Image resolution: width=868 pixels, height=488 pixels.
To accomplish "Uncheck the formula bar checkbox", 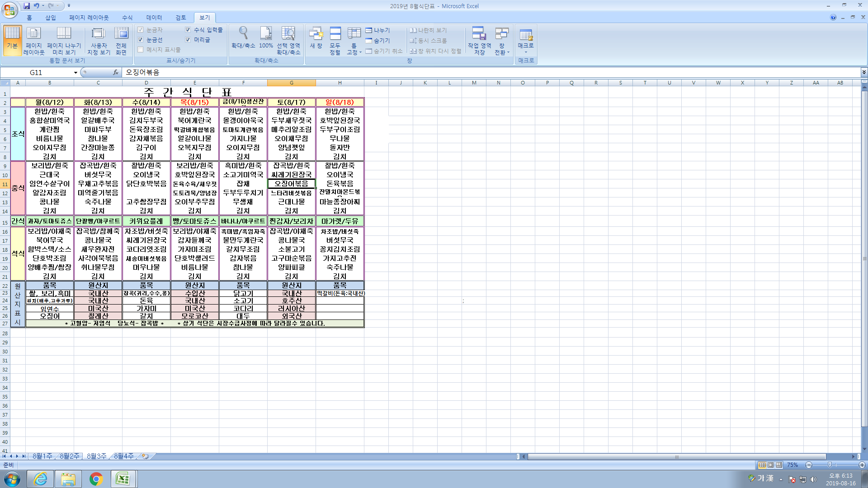I will click(x=188, y=30).
